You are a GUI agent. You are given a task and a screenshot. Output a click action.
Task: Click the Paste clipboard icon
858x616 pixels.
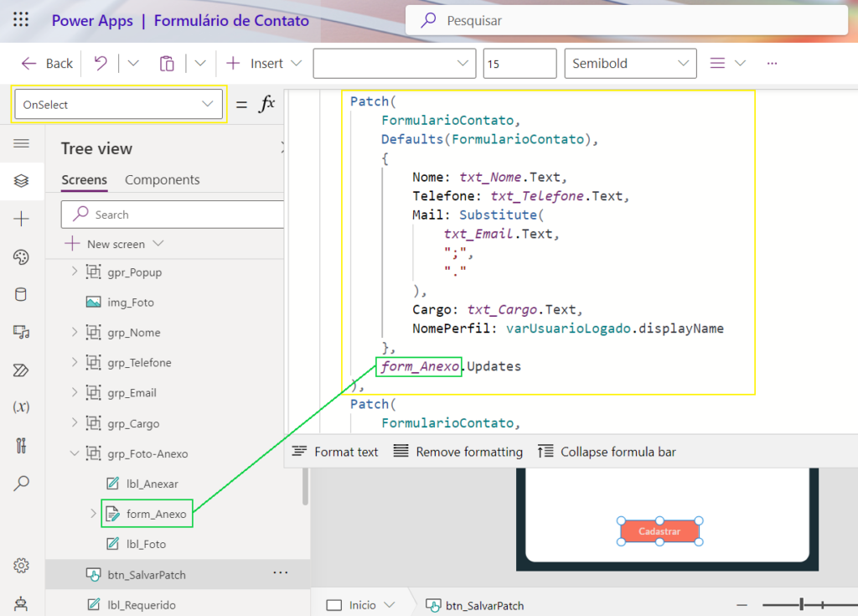(167, 64)
